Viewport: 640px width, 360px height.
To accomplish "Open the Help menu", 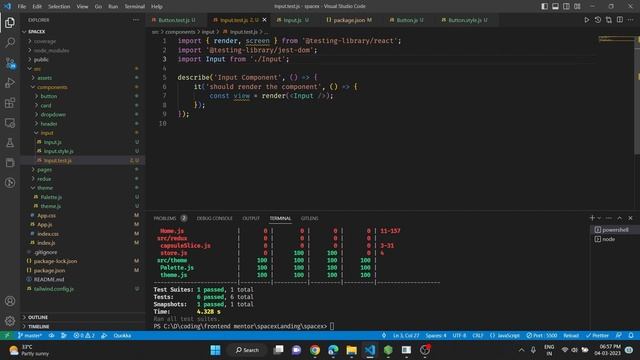I will tap(157, 7).
